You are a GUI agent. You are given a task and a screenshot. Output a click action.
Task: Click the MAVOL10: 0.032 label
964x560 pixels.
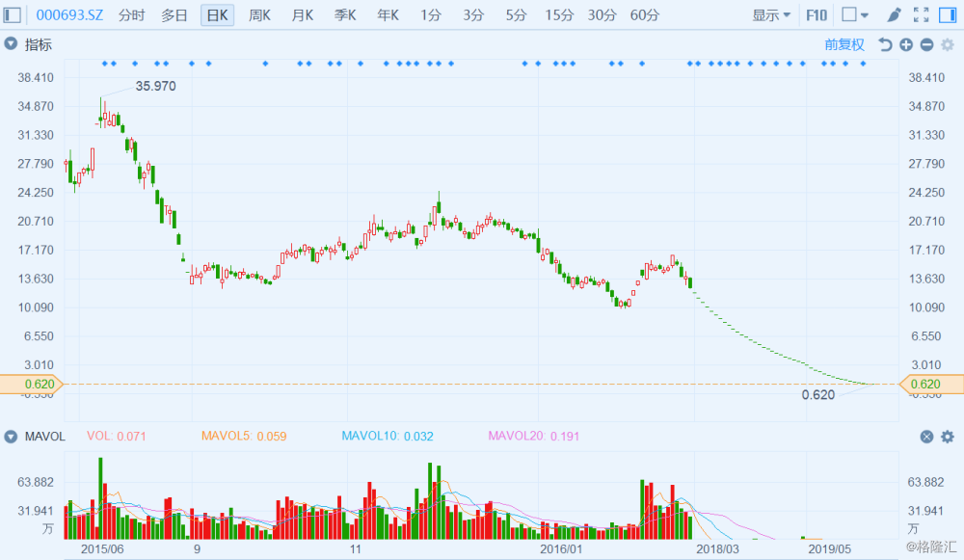coord(388,436)
